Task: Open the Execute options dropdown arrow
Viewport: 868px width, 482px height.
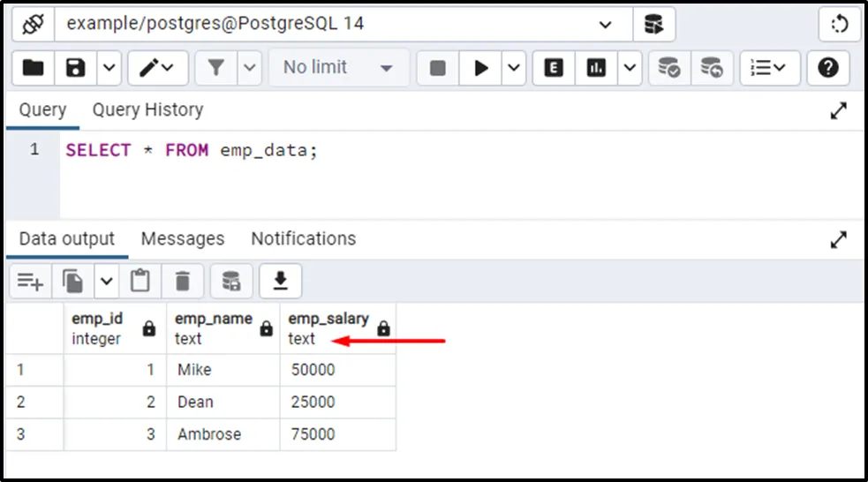Action: (515, 68)
